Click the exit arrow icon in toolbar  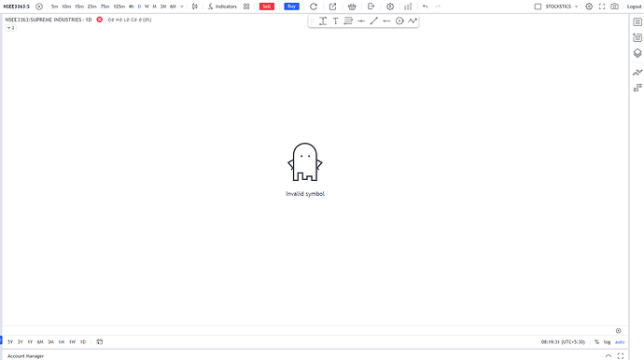pos(371,7)
